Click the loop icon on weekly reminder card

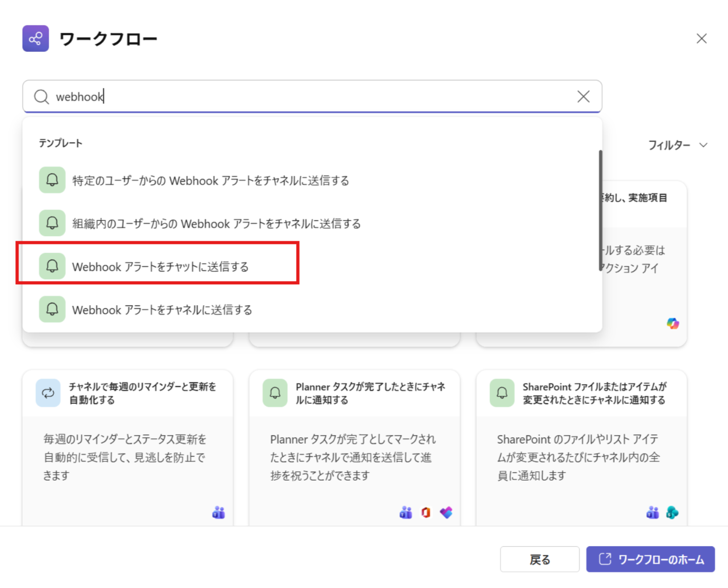point(48,393)
